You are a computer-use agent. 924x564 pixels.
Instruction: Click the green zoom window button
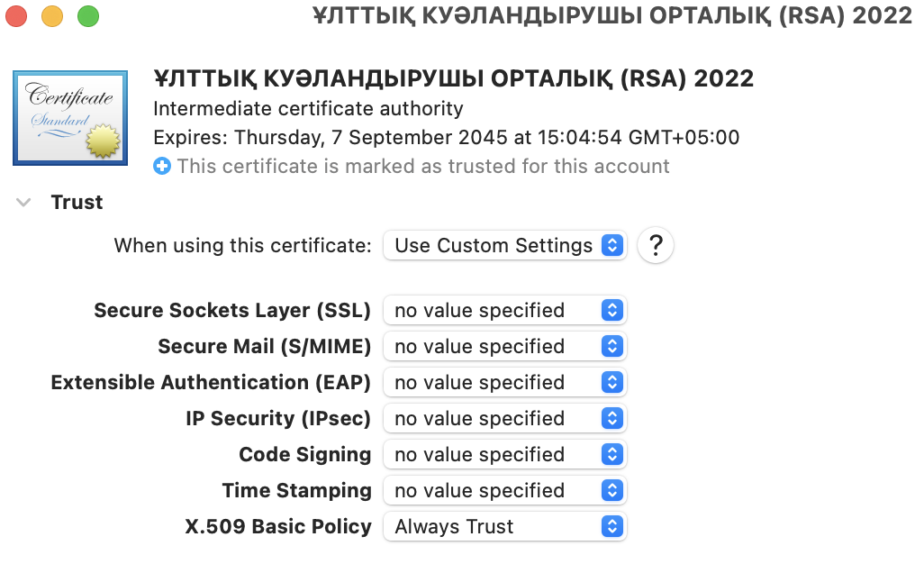[x=87, y=15]
